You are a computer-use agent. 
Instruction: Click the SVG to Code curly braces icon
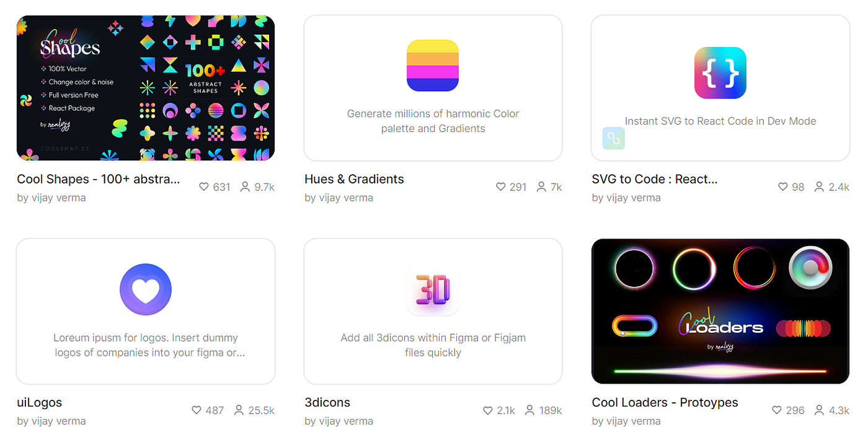[x=720, y=73]
